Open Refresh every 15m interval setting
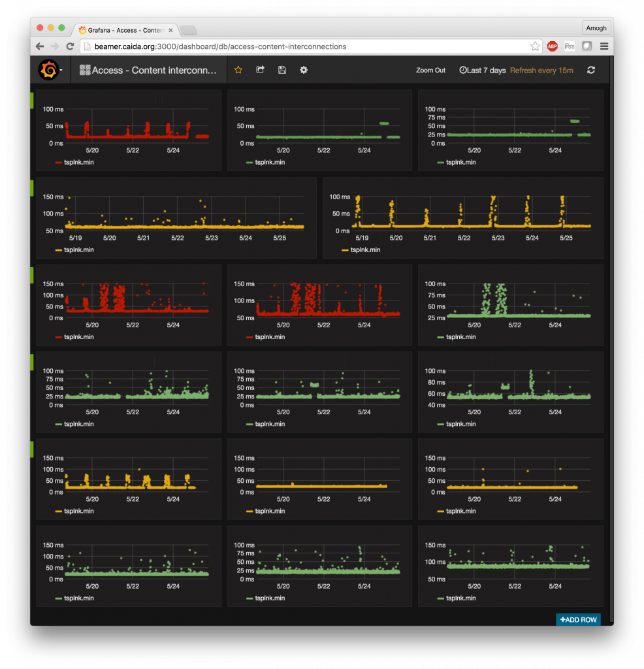Viewport: 644px width, 669px height. coord(541,71)
